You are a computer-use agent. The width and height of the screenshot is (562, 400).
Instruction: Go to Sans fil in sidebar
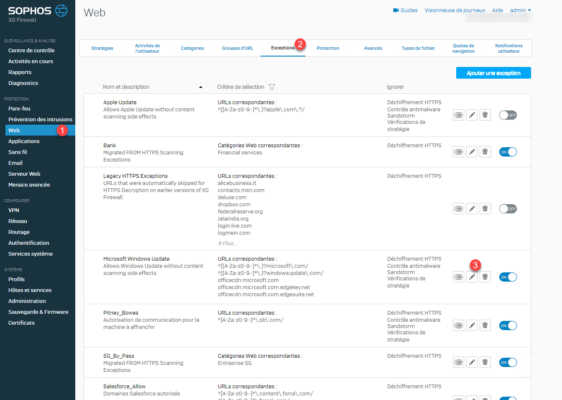point(18,152)
